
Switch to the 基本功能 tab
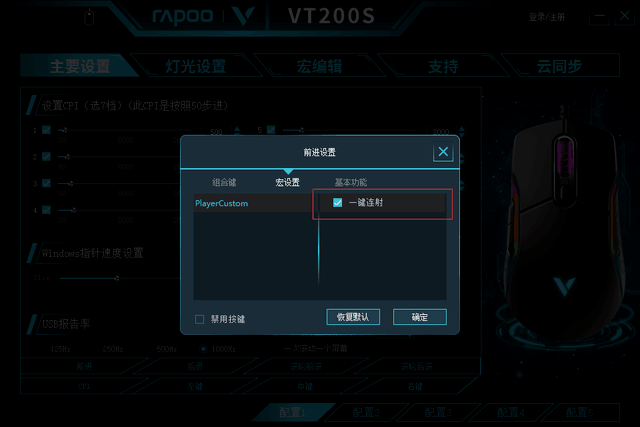pos(351,182)
